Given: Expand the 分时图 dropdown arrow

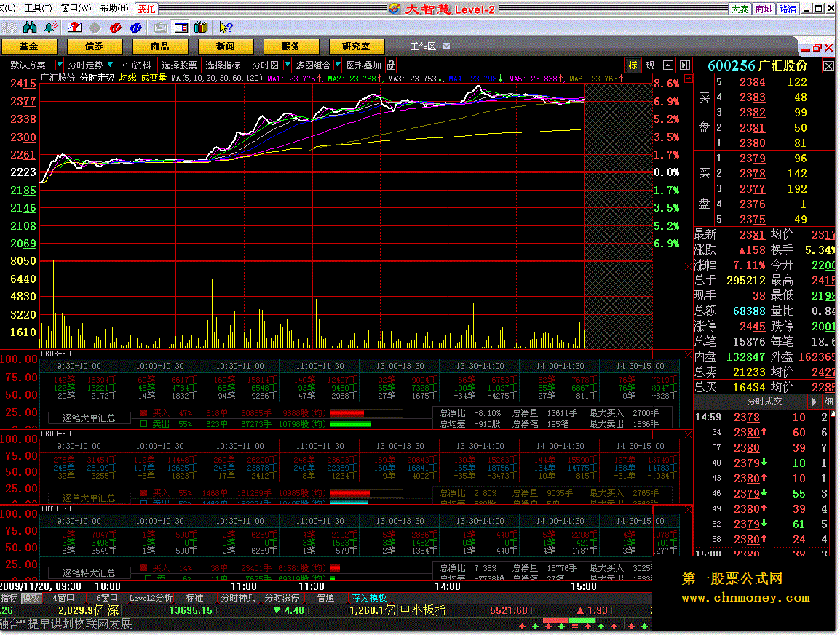Looking at the screenshot, I should [287, 65].
